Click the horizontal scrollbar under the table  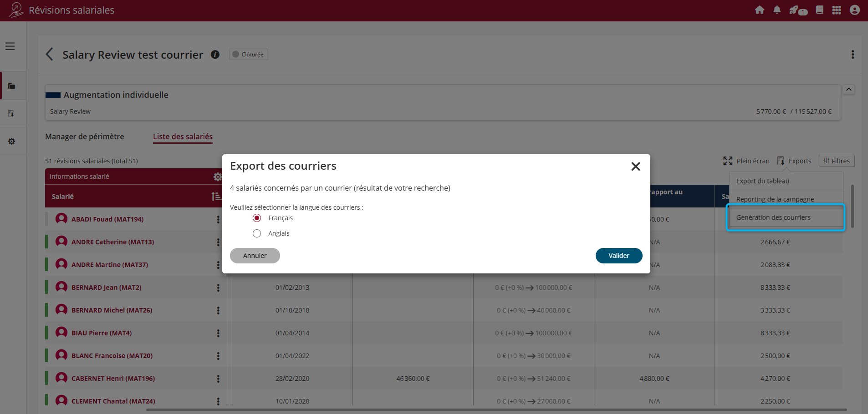[495, 410]
